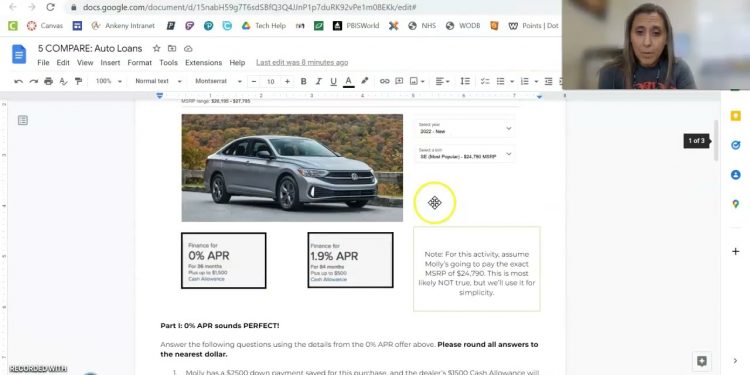750x375 pixels.
Task: Open the Normal text style dropdown
Action: (158, 81)
